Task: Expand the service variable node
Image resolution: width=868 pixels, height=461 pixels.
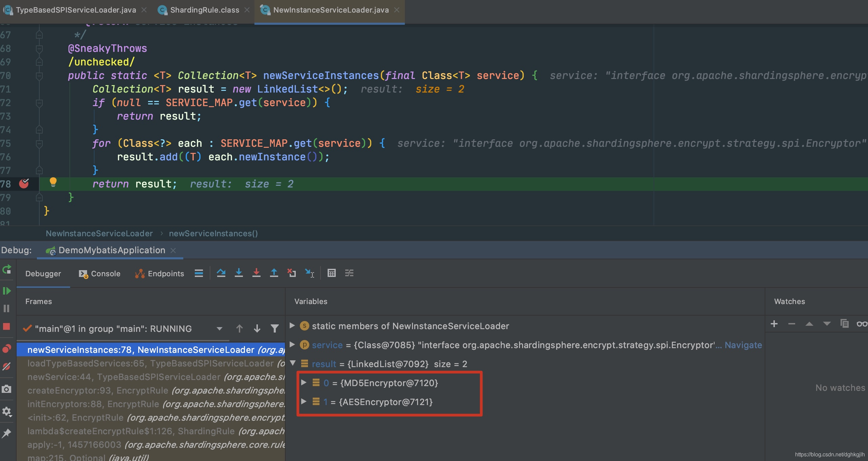Action: [x=292, y=344]
